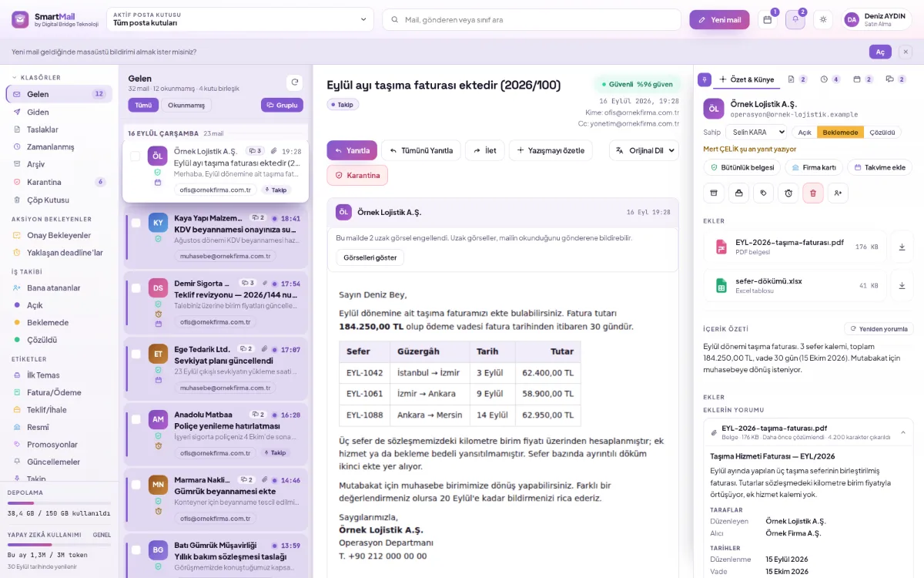
Task: Click the Yapay Zeka Kullanımı usage bar
Action: tap(59, 545)
